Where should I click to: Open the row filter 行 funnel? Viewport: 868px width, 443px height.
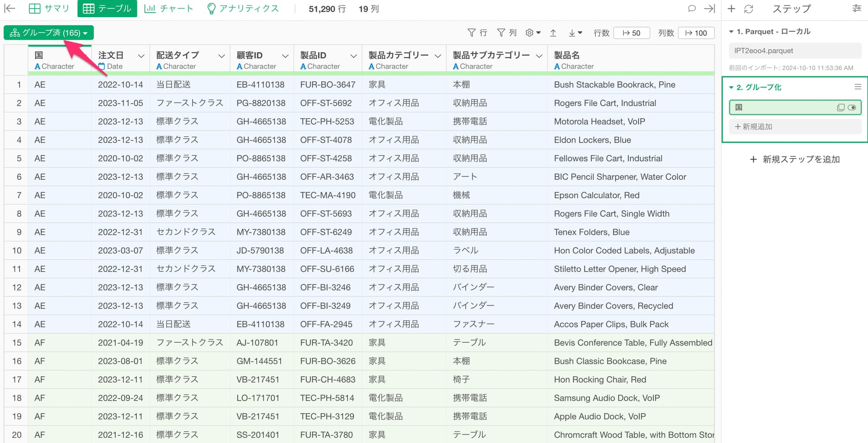click(x=477, y=33)
